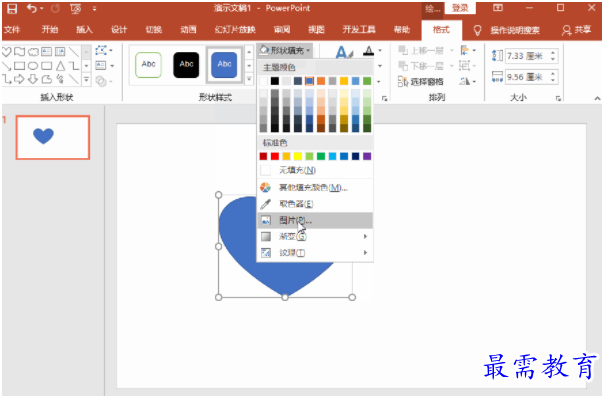Pick the black theme color swatch

point(275,81)
